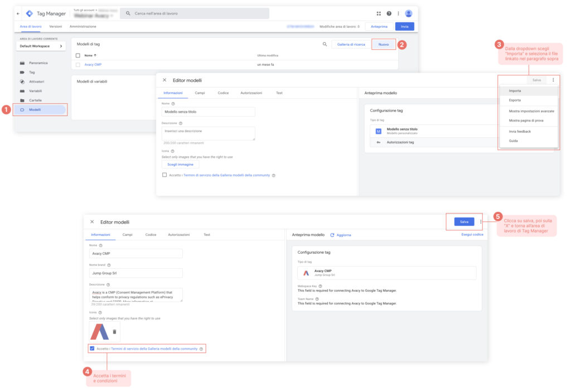Click the Esegui codice link

[x=472, y=235]
